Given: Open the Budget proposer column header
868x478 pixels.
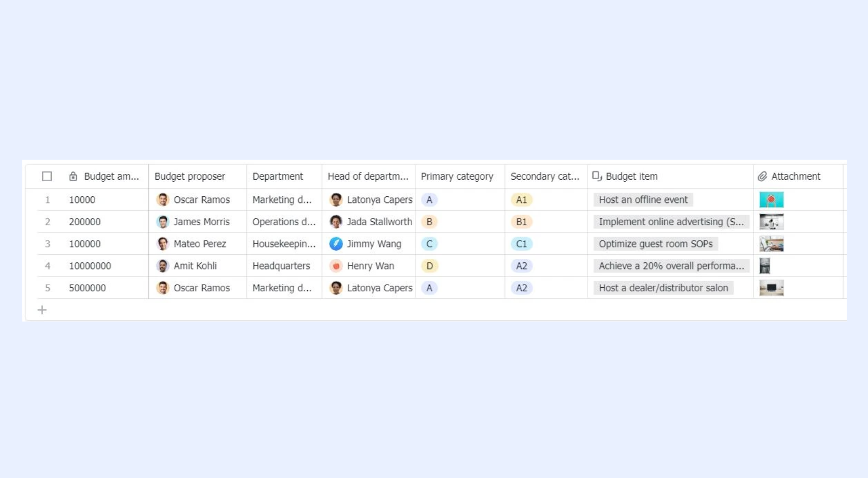Looking at the screenshot, I should [198, 176].
